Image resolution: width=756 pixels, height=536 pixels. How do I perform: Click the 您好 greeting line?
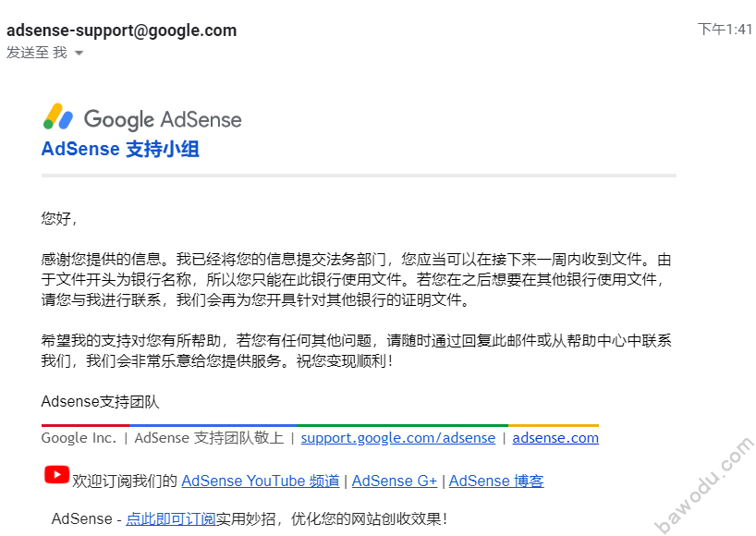point(59,218)
